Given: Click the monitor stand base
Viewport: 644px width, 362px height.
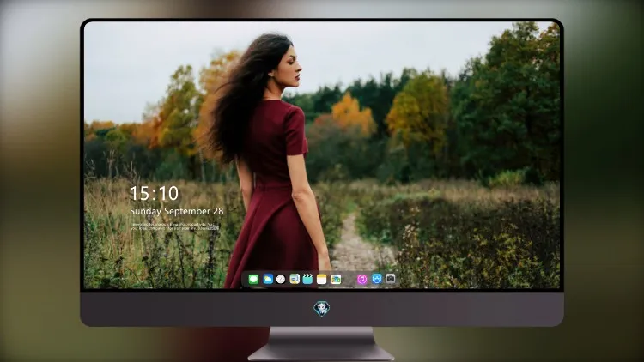Looking at the screenshot, I should (322, 344).
